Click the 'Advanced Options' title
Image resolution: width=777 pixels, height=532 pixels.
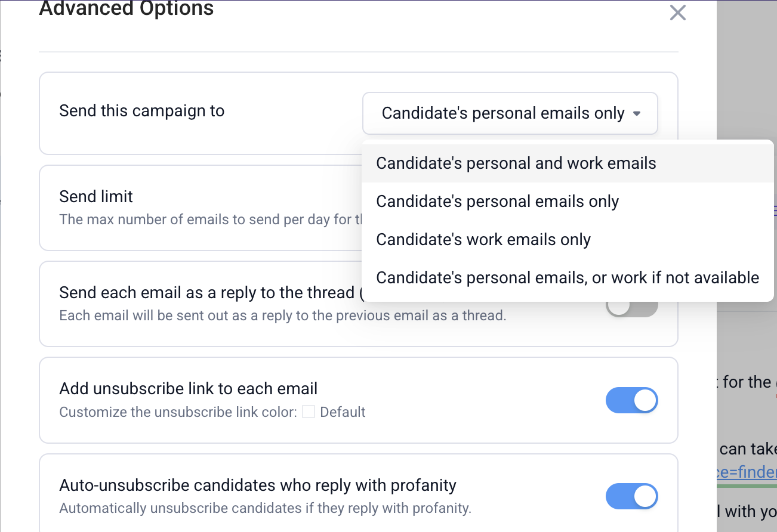(126, 9)
